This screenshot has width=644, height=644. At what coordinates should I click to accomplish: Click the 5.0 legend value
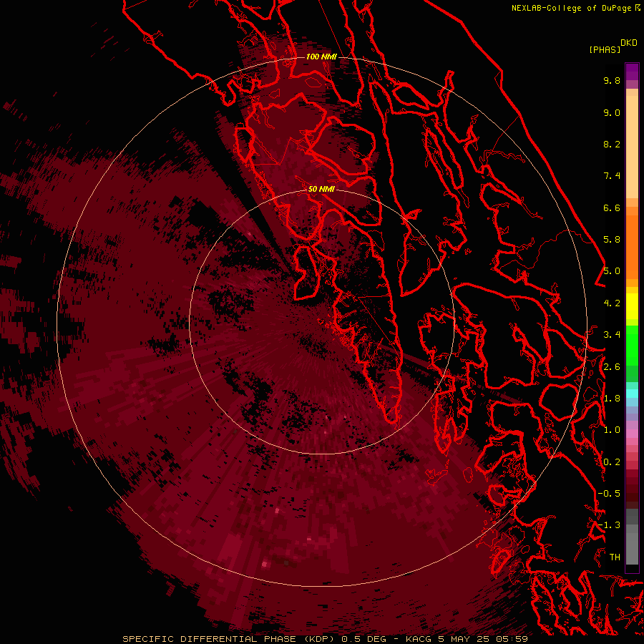(x=612, y=271)
